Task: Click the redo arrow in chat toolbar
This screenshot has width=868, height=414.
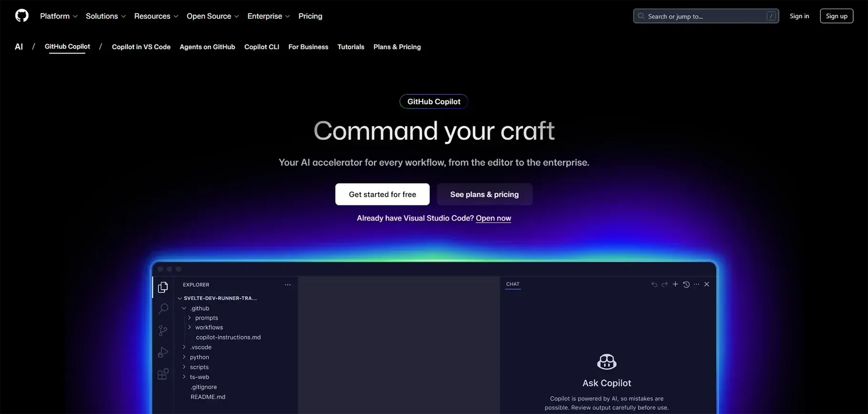Action: pos(665,284)
